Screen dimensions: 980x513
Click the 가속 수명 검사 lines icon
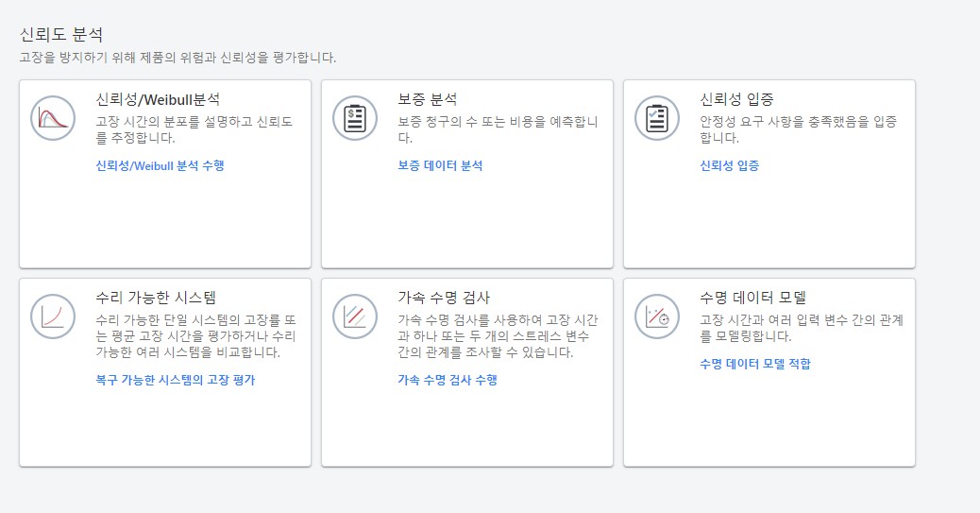point(355,316)
